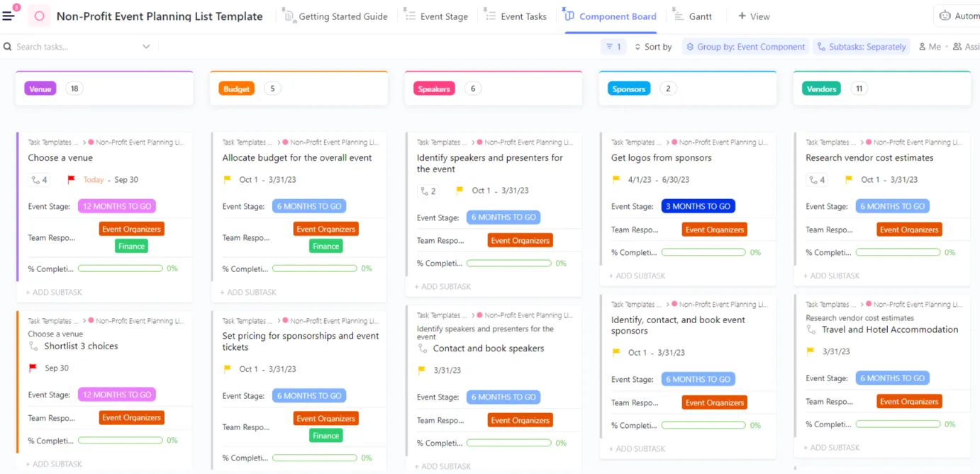Click the green Vendors column label
980x474 pixels.
[821, 89]
